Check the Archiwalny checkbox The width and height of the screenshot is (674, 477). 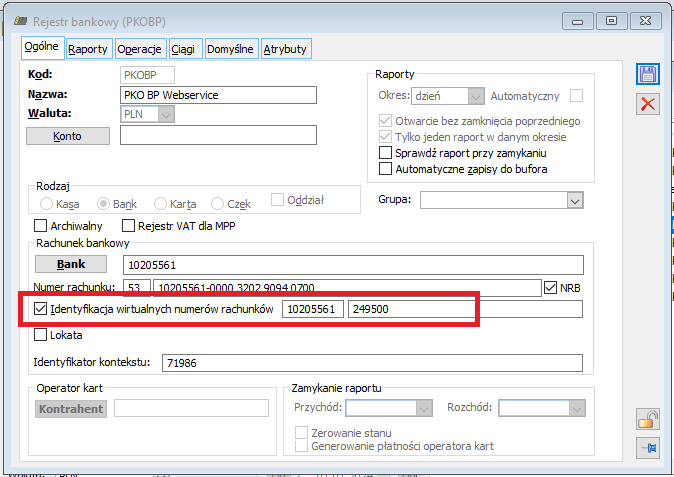[40, 226]
